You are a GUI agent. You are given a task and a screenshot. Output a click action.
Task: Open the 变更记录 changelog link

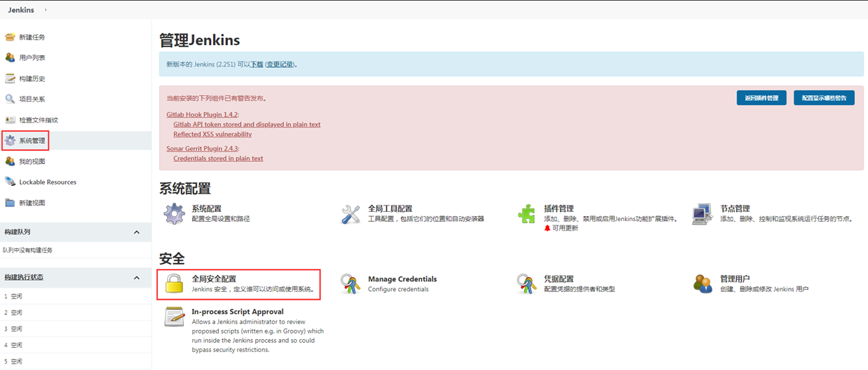(x=280, y=64)
